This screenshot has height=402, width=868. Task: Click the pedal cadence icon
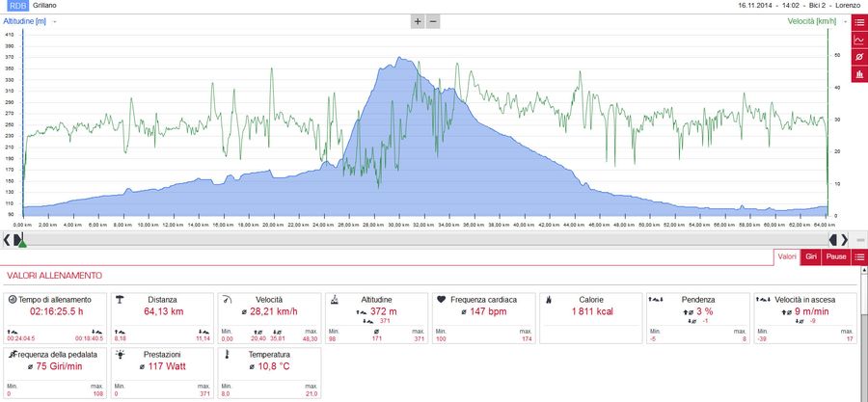point(13,354)
